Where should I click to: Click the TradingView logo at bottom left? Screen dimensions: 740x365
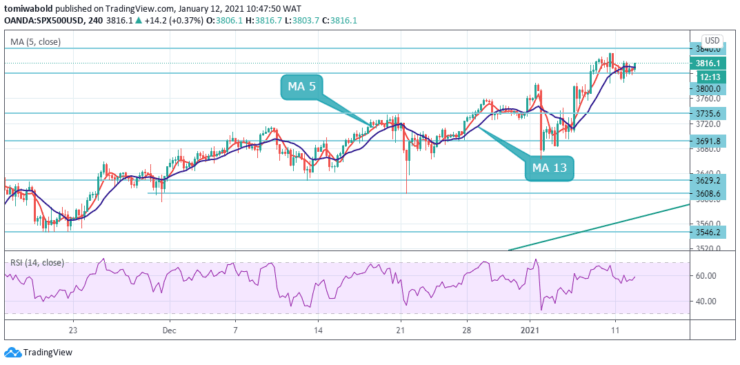38,352
